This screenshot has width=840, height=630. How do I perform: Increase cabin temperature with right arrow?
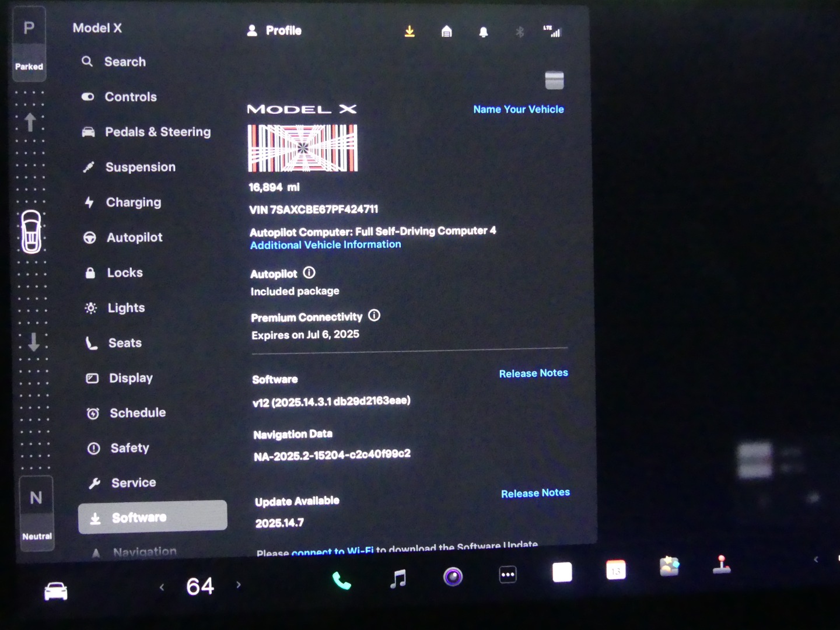tap(238, 584)
